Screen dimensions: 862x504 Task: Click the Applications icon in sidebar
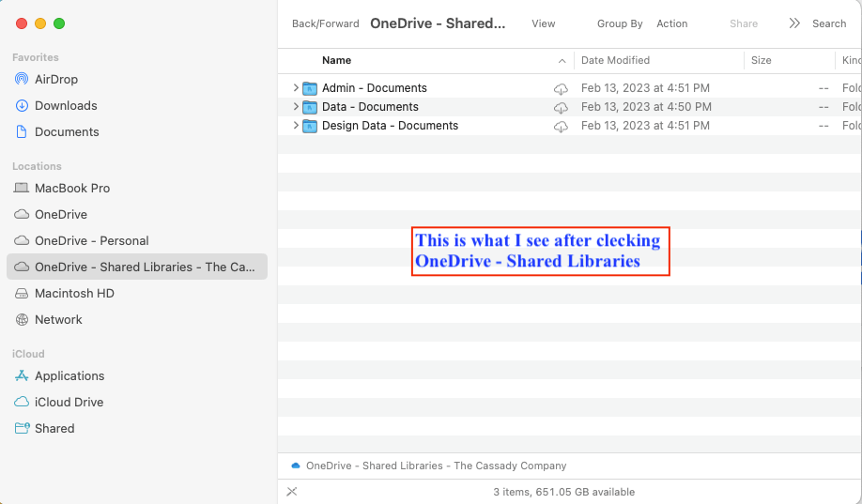tap(22, 376)
